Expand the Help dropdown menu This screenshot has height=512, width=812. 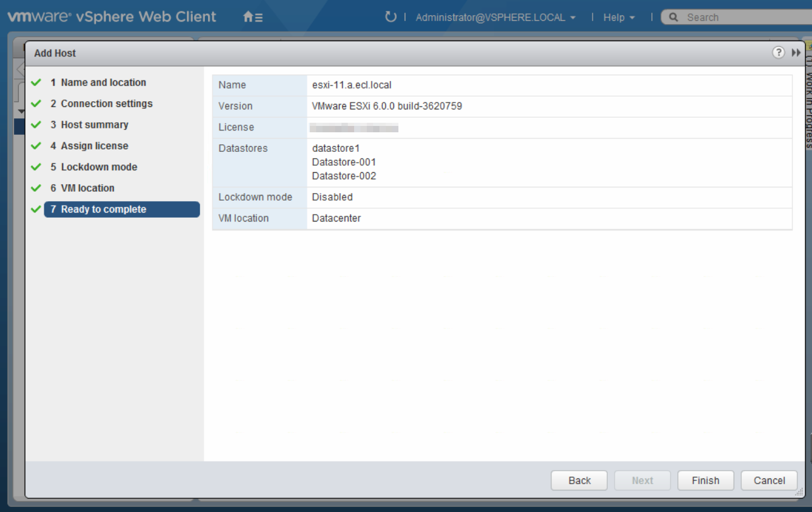click(618, 18)
